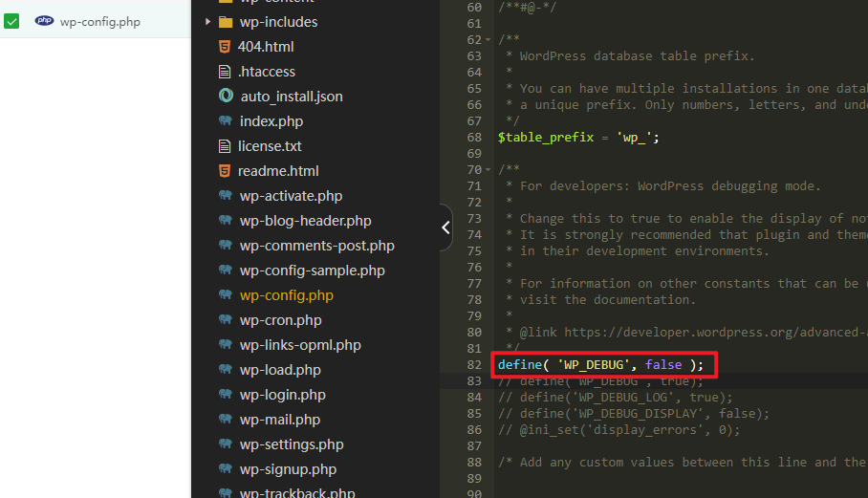Toggle the checked wp-config.php checkbox

point(11,22)
